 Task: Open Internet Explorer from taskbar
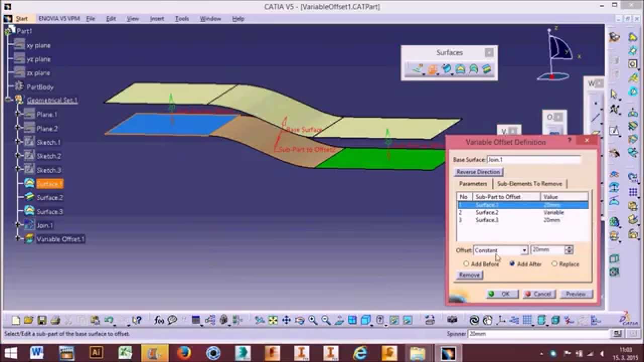[x=360, y=353]
